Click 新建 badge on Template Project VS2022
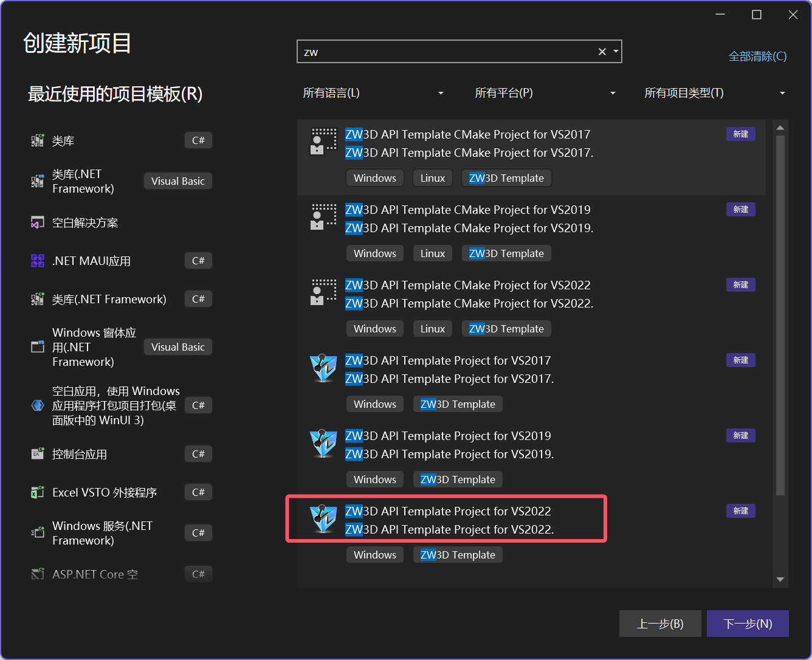Image resolution: width=812 pixels, height=660 pixels. [x=741, y=511]
